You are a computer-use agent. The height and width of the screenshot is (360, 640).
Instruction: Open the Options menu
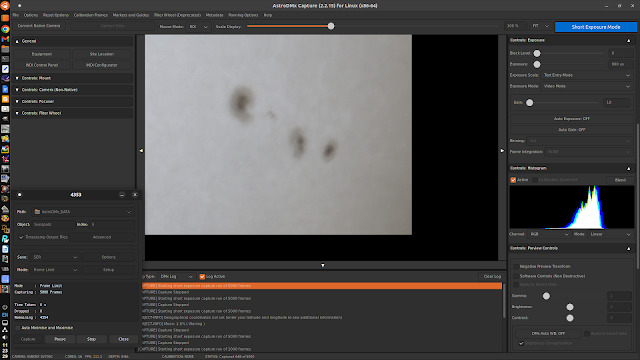point(31,15)
